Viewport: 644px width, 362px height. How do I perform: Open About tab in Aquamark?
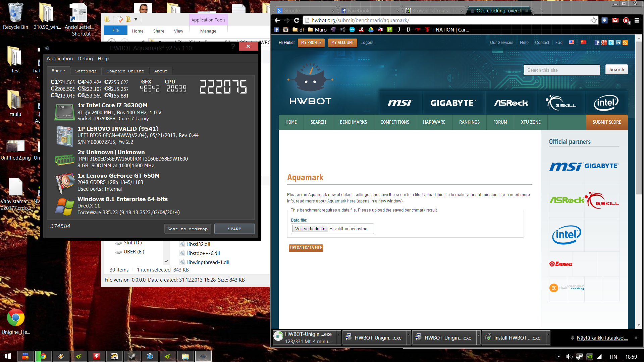point(161,71)
